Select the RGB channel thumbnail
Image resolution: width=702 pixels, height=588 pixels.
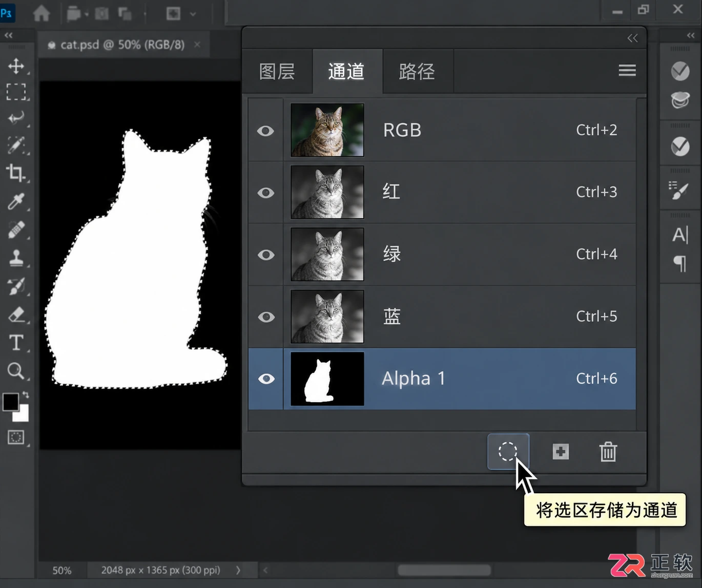pos(327,130)
